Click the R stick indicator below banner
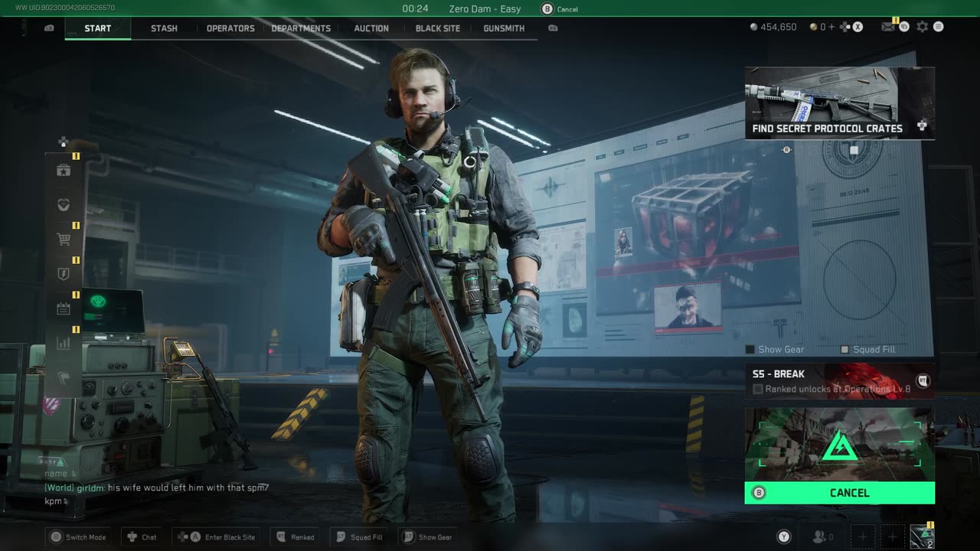Viewport: 980px width, 551px height. pos(786,150)
